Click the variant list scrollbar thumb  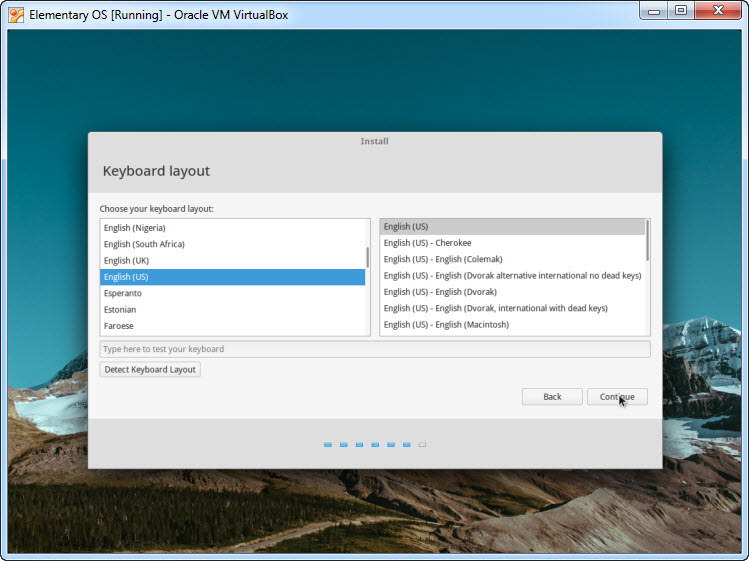[647, 240]
